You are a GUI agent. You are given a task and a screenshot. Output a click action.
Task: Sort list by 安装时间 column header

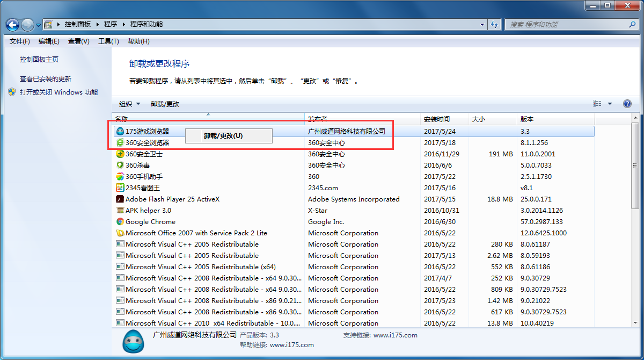point(445,119)
